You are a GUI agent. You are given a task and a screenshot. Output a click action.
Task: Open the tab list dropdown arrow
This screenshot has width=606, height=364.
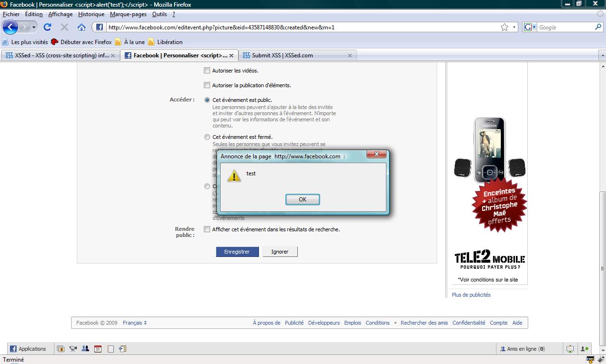pyautogui.click(x=602, y=55)
